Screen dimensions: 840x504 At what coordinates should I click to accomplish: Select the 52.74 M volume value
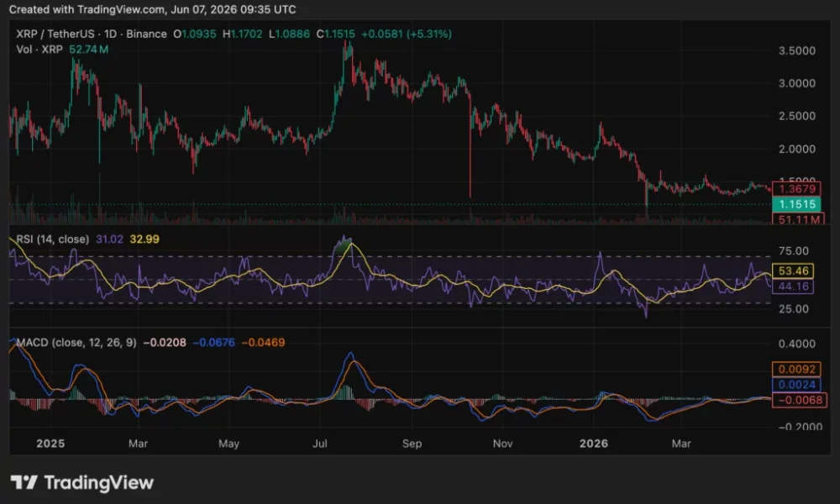88,50
